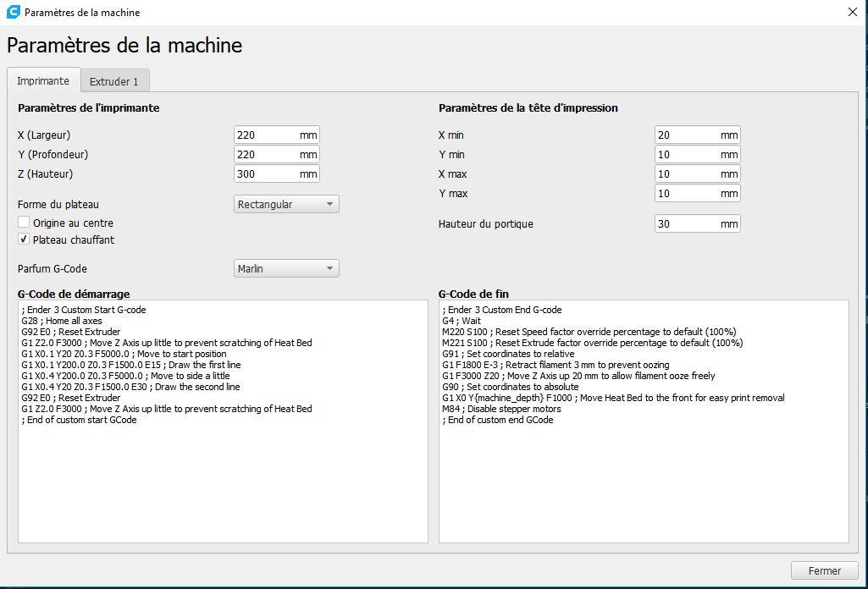Click the Y max input field
The width and height of the screenshot is (868, 589).
(697, 193)
